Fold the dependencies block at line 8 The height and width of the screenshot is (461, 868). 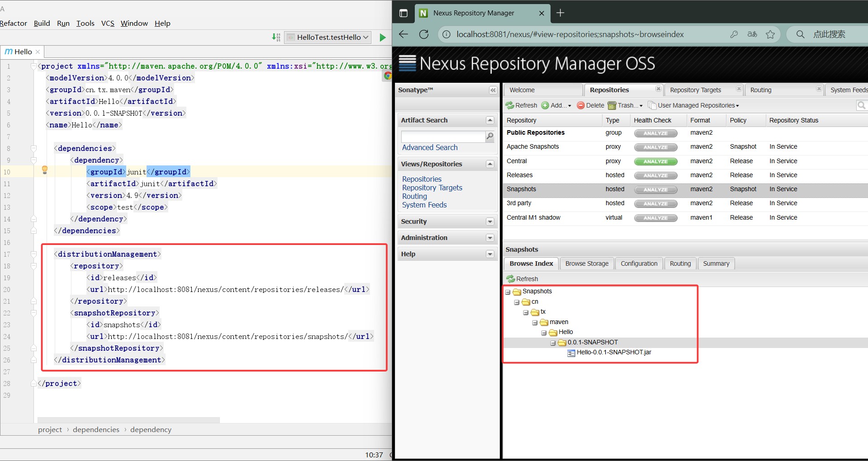pyautogui.click(x=33, y=148)
